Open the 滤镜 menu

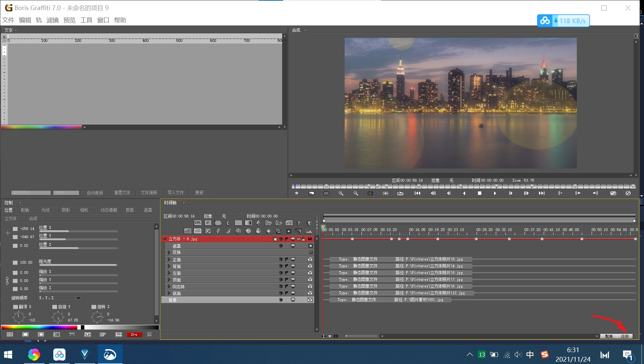point(53,20)
